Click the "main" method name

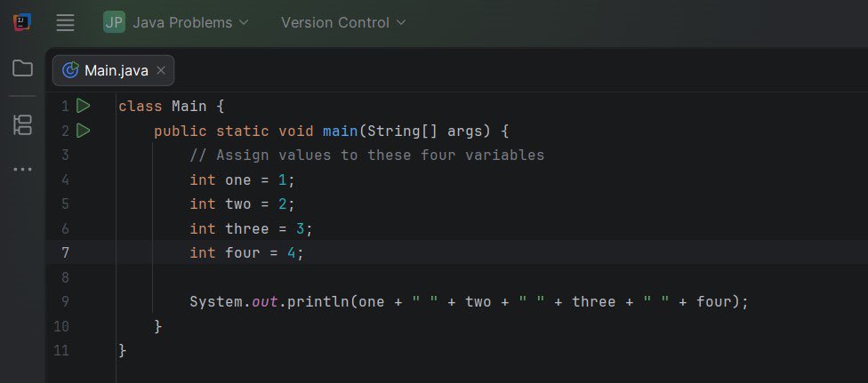click(341, 132)
